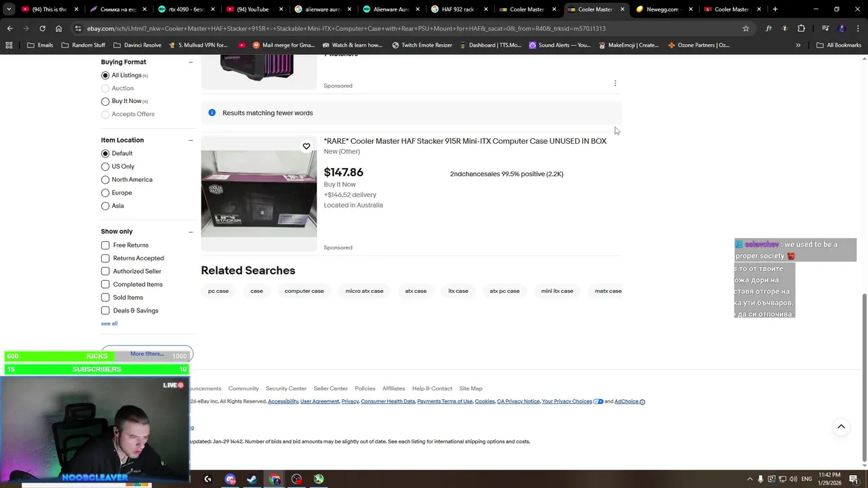This screenshot has height=488, width=868.
Task: Click the see all filters link
Action: click(109, 324)
